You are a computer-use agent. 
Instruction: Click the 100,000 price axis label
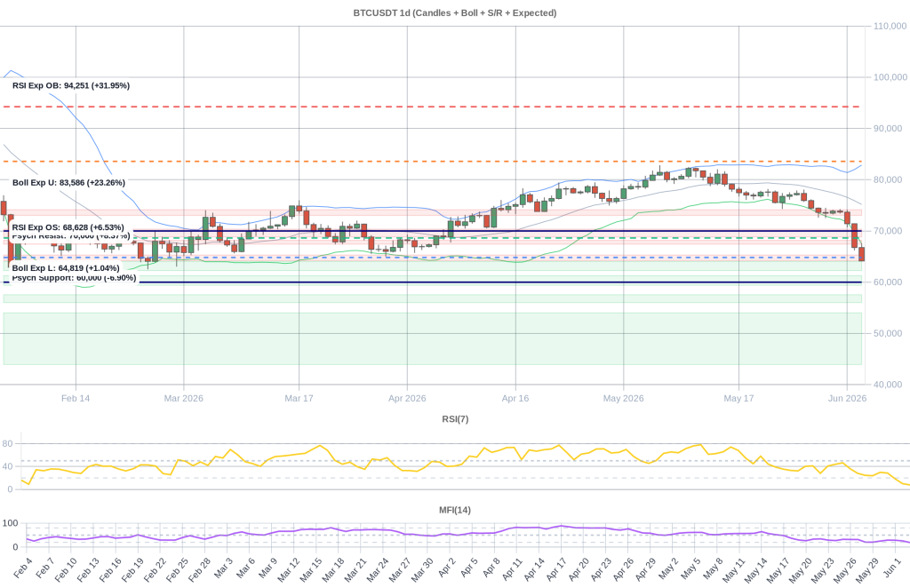click(x=890, y=77)
